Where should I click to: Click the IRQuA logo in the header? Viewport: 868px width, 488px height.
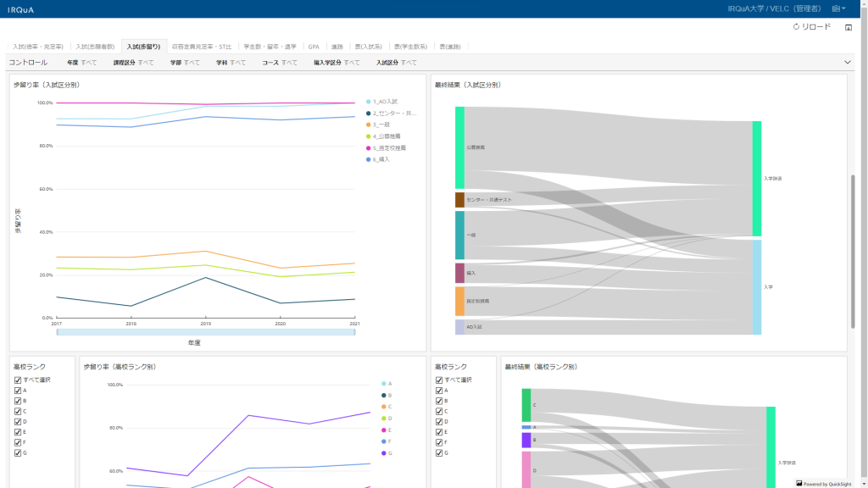point(21,8)
